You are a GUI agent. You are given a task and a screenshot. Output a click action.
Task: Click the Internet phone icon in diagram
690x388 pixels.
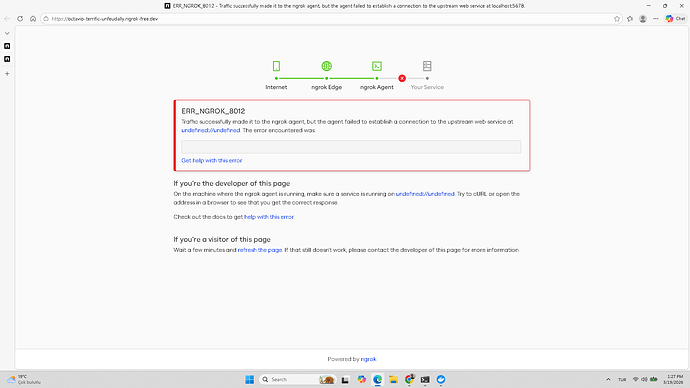pyautogui.click(x=276, y=66)
